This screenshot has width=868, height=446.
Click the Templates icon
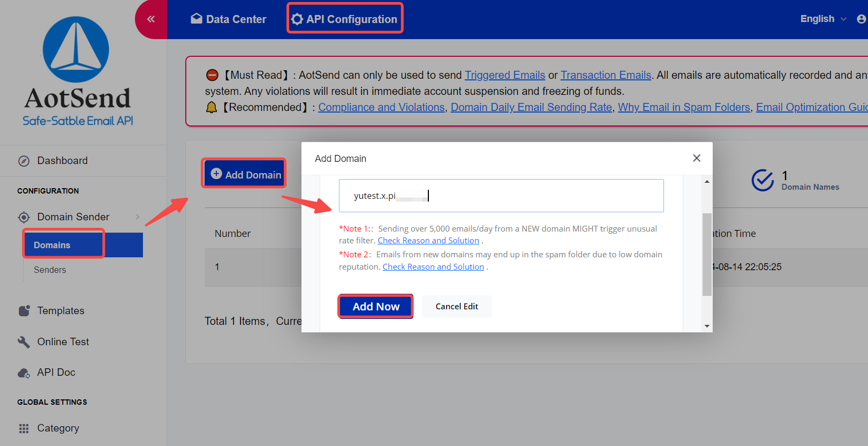(x=24, y=311)
